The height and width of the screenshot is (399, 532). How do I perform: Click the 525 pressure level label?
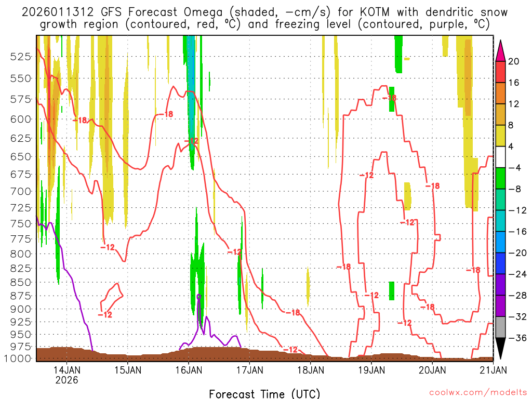[21, 57]
